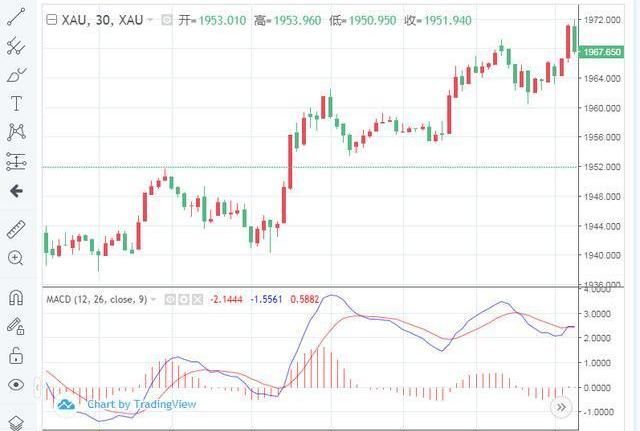Click the 1948.000 price axis label

(x=602, y=197)
